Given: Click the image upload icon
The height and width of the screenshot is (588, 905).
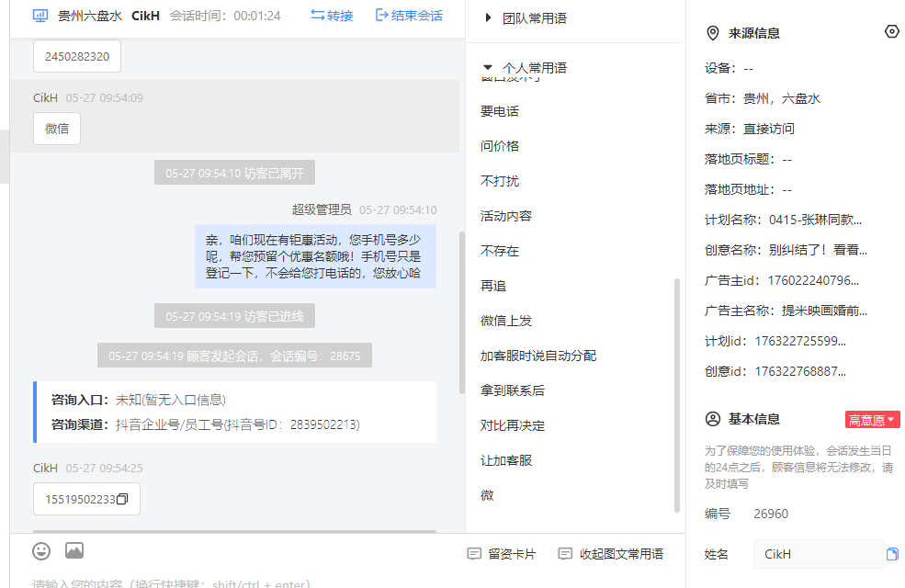Looking at the screenshot, I should point(74,550).
